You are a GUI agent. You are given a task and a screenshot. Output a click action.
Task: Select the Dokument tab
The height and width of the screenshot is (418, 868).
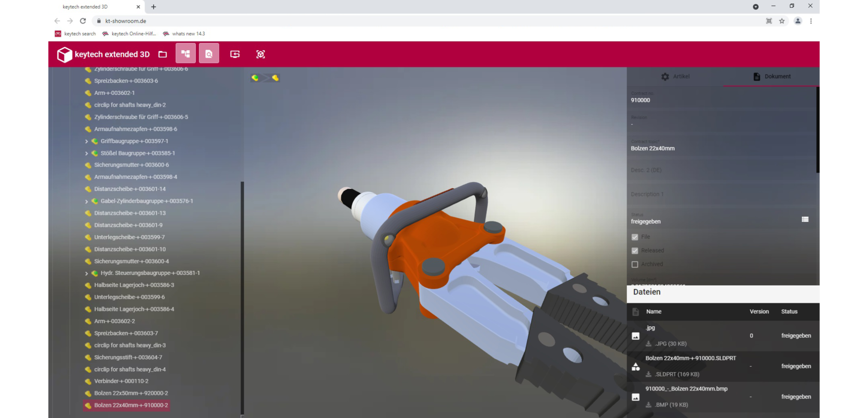pyautogui.click(x=772, y=76)
